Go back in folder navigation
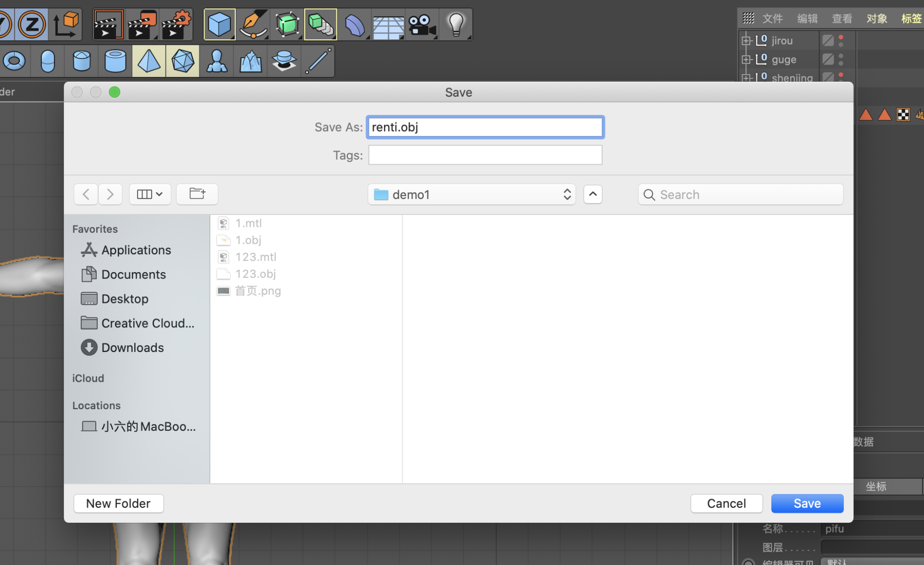The width and height of the screenshot is (924, 565). tap(86, 194)
